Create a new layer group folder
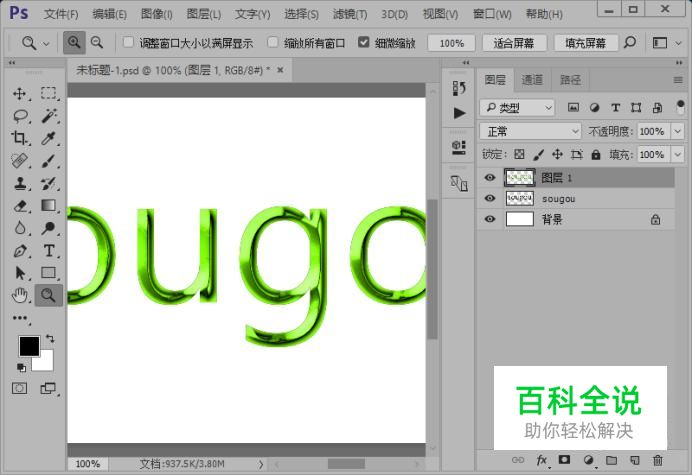Viewport: 692px width, 475px height. (611, 460)
